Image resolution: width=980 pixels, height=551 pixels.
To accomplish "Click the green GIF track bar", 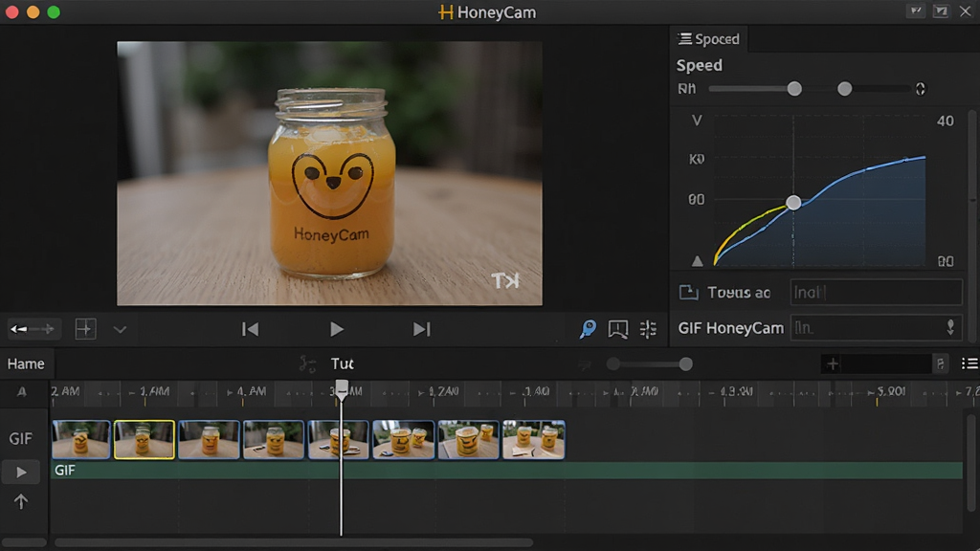I will [x=506, y=471].
